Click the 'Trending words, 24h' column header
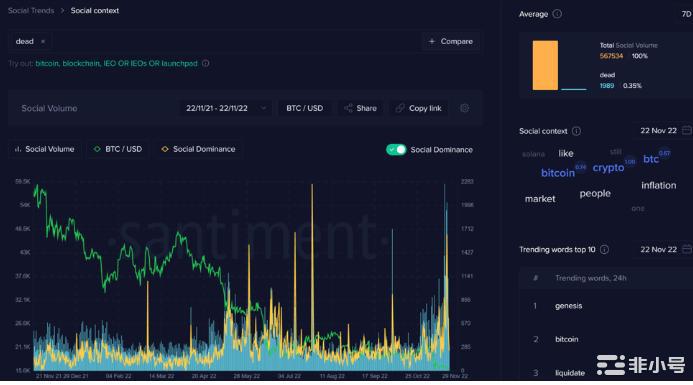Screen dimensions: 693x385 [x=590, y=278]
